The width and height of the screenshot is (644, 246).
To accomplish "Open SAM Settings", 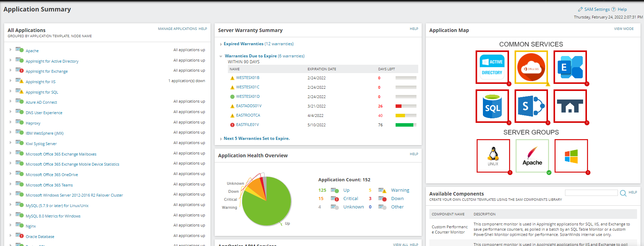I will pyautogui.click(x=597, y=9).
